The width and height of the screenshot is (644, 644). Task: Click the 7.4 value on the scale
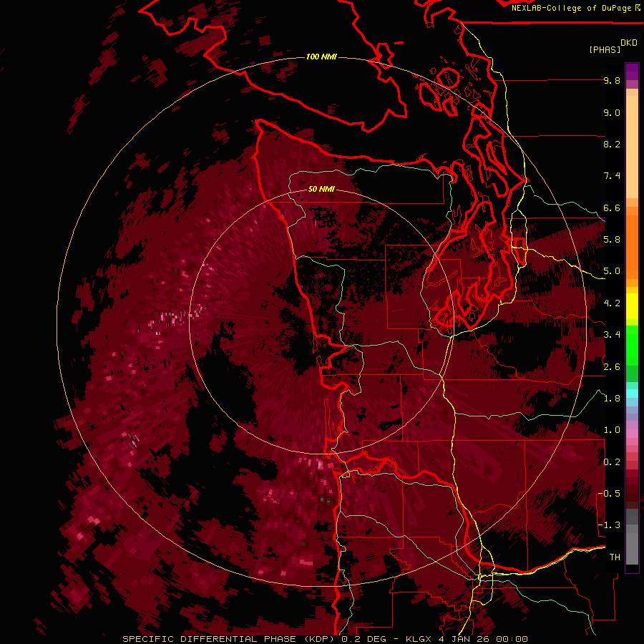(612, 176)
